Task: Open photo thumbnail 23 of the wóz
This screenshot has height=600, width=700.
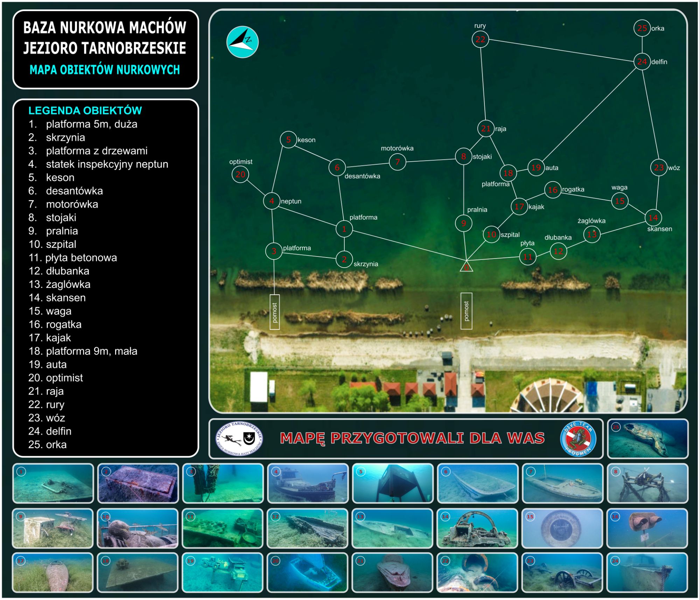Action: point(562,573)
